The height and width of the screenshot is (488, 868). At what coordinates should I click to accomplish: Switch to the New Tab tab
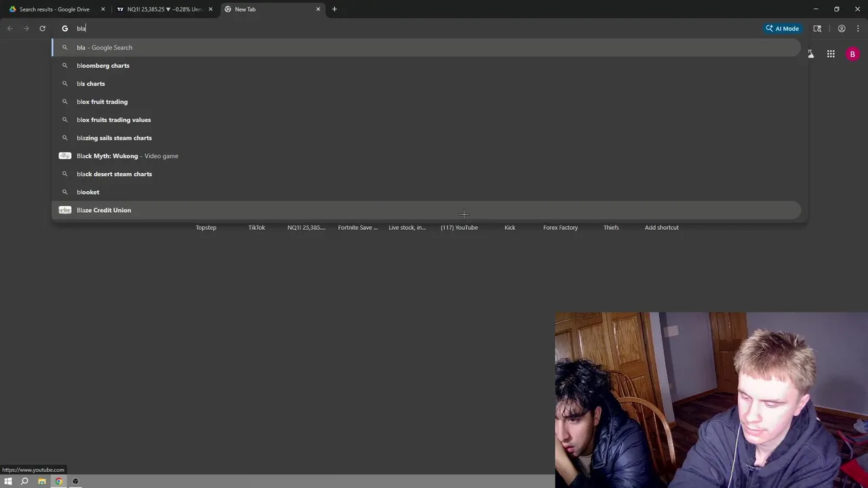coord(273,9)
